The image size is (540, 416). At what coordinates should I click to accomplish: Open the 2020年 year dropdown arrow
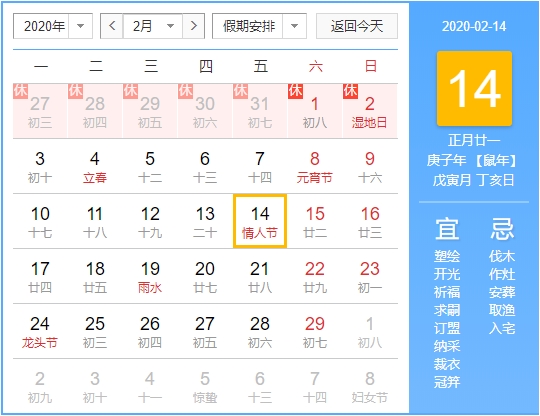pos(81,26)
